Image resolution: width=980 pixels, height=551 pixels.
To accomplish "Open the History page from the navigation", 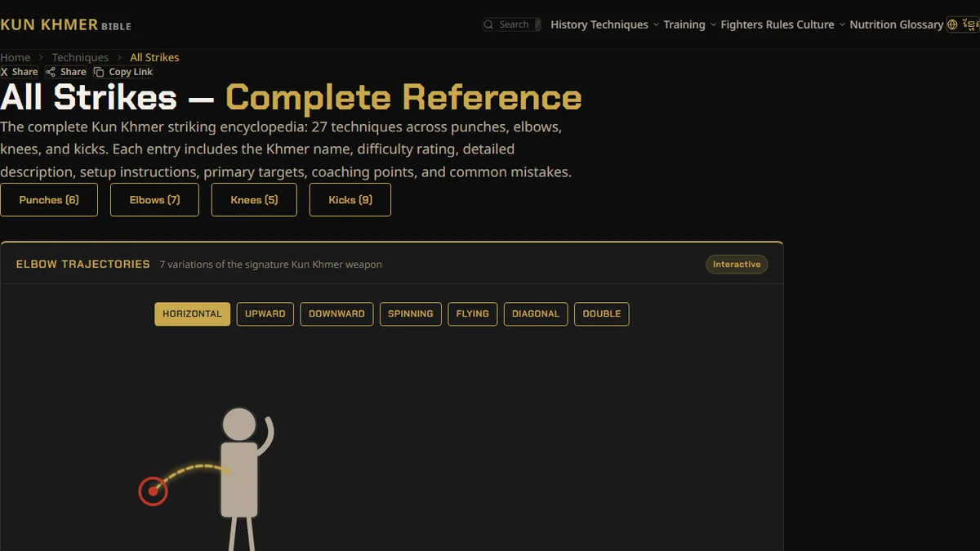I will pos(568,24).
